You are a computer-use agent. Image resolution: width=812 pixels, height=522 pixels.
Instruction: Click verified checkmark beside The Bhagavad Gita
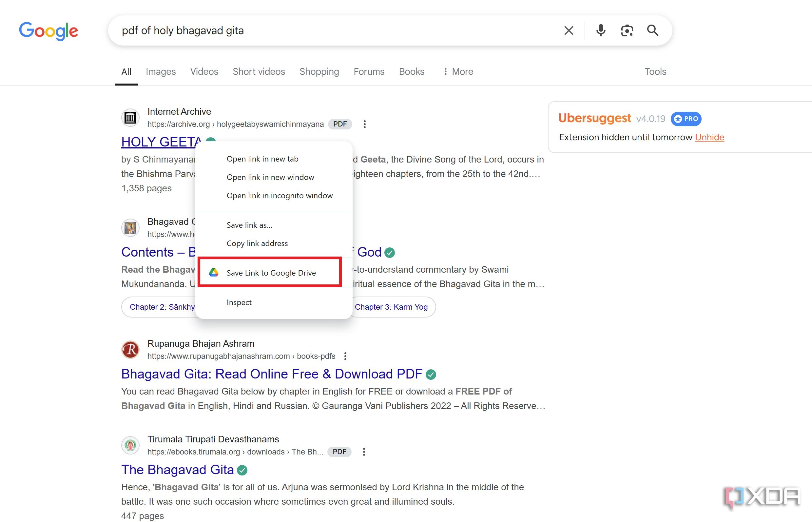click(x=242, y=470)
